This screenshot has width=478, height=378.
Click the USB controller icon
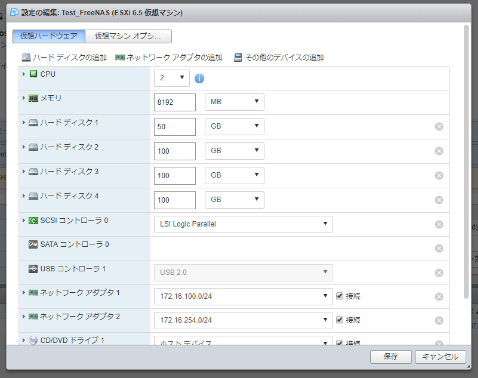coord(33,269)
